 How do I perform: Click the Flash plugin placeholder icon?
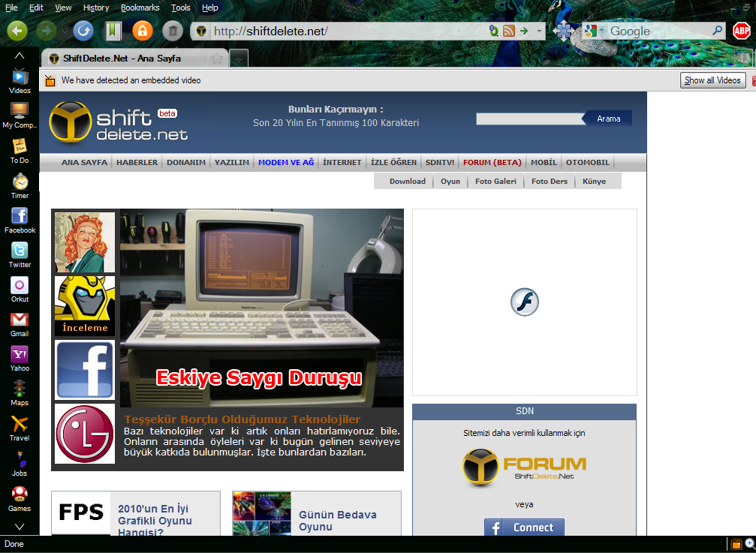(x=525, y=302)
